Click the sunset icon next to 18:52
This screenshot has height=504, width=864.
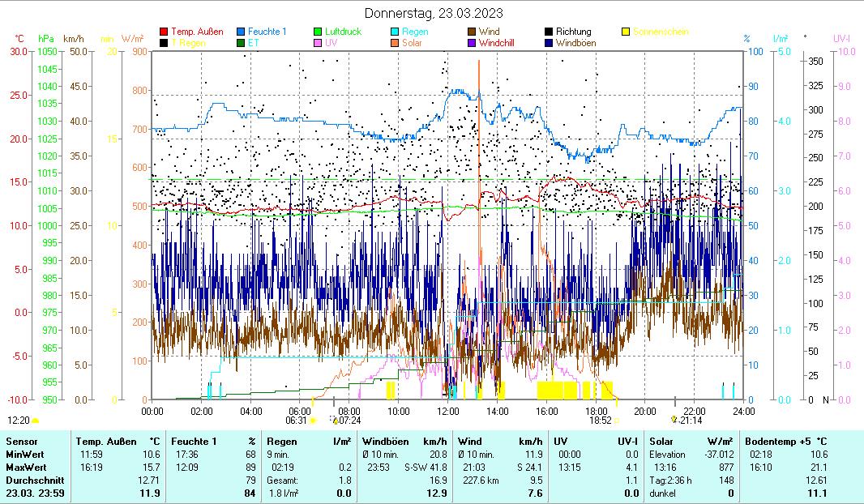[x=617, y=420]
